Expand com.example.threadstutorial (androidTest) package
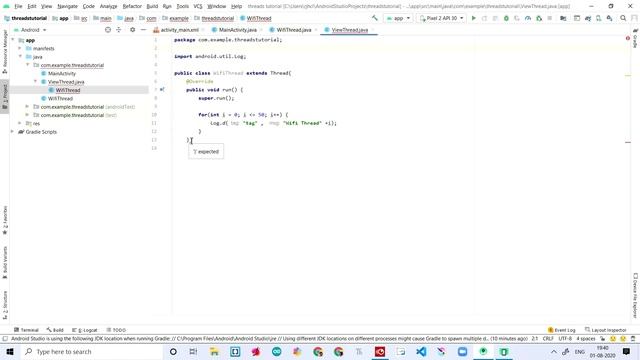The width and height of the screenshot is (640, 360). [27, 107]
